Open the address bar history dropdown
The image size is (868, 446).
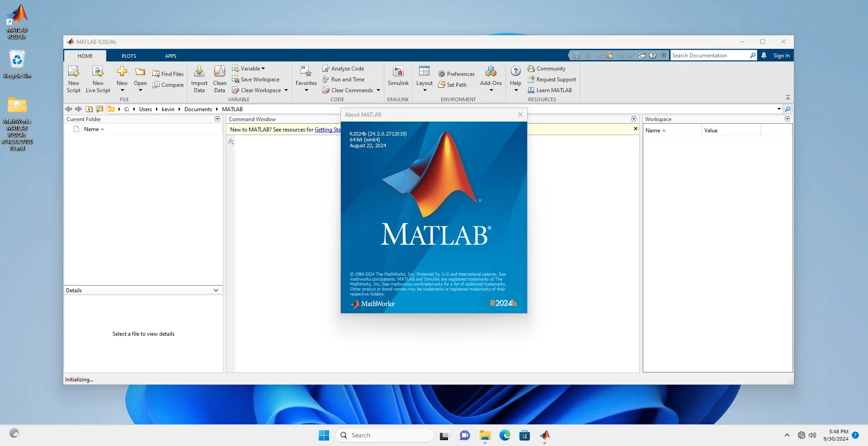(x=779, y=109)
